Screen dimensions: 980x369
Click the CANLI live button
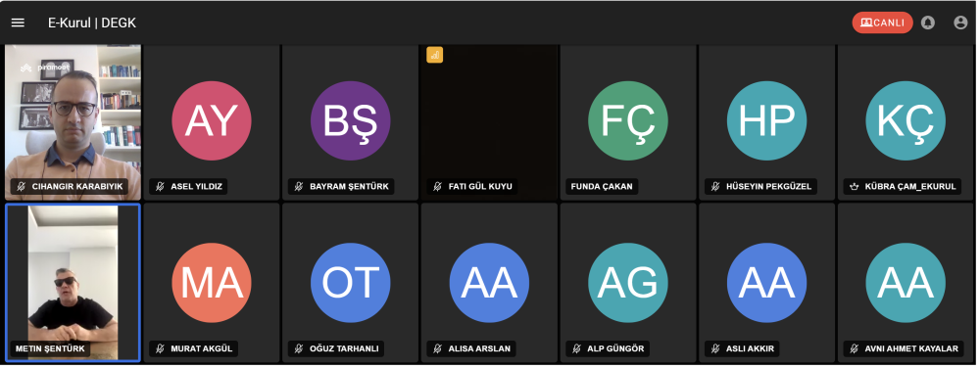coord(882,23)
